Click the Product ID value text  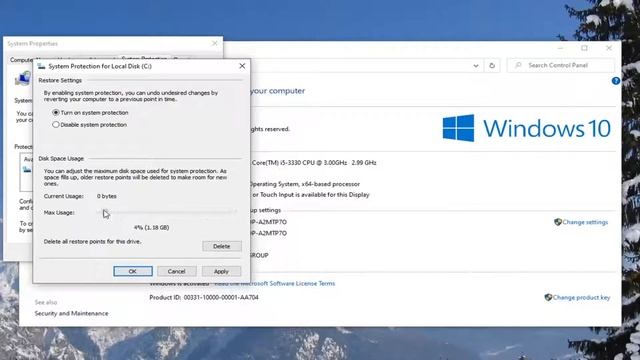point(221,298)
